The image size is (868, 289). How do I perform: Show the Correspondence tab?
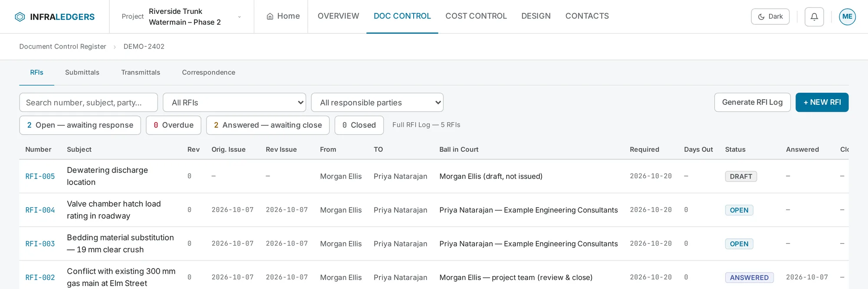pos(209,72)
